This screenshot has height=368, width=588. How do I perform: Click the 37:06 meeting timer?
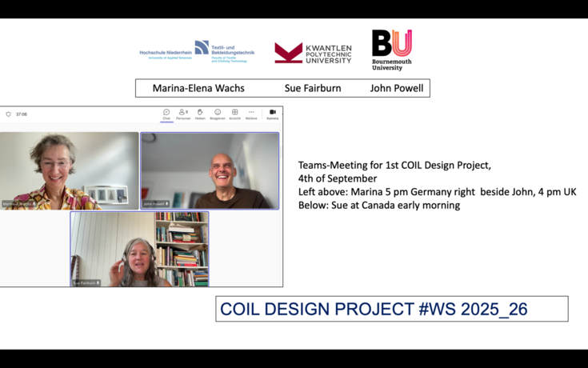(x=22, y=114)
